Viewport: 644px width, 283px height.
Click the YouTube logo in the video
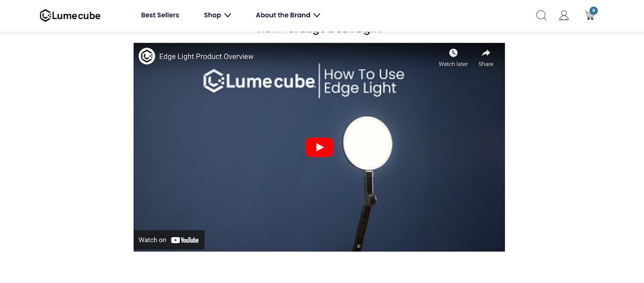[185, 240]
